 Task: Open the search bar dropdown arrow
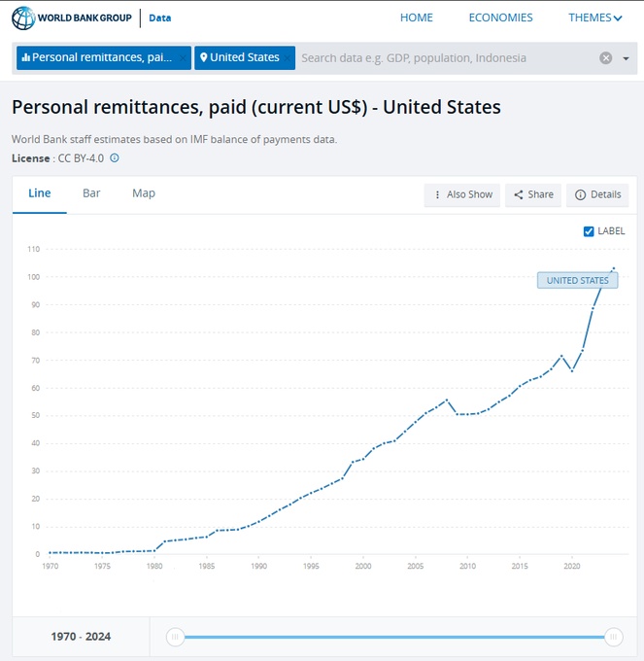pyautogui.click(x=626, y=58)
